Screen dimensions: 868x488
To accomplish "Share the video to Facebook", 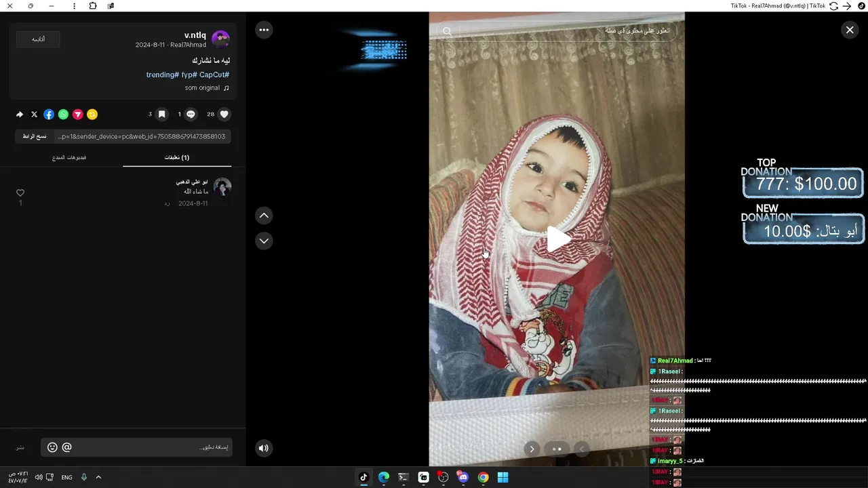I will tap(49, 115).
